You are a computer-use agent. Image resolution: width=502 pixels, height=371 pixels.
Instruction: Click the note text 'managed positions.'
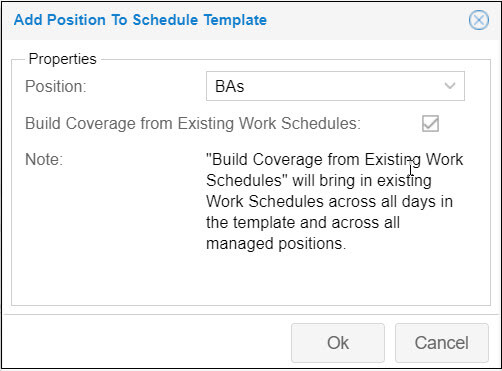tap(276, 243)
